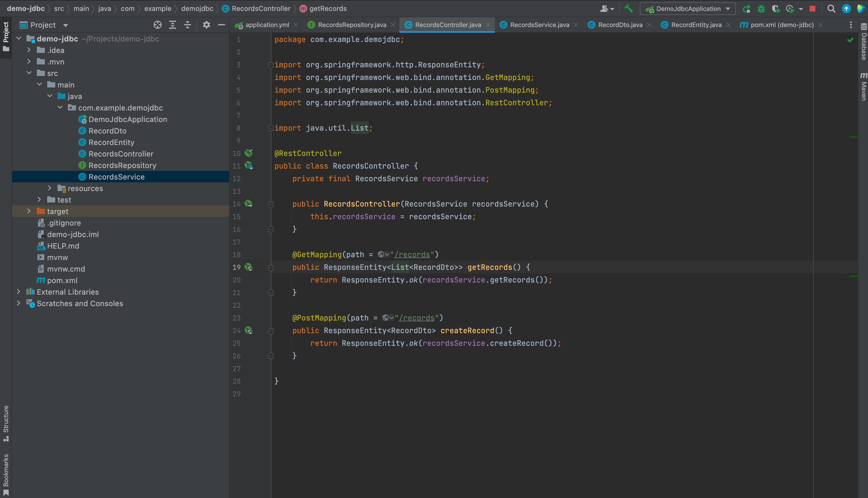Follow the "/records" link in GetMapping
This screenshot has height=498, width=868.
(x=412, y=255)
